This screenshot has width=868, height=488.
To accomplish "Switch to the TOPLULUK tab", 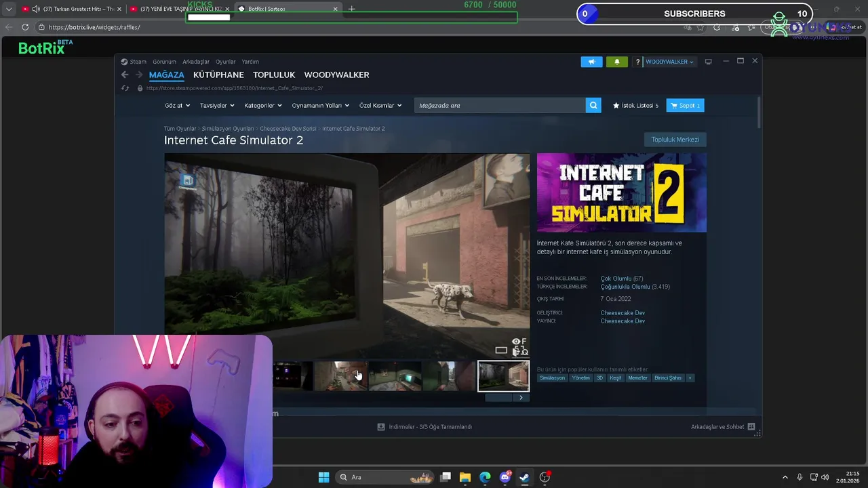I will [274, 75].
